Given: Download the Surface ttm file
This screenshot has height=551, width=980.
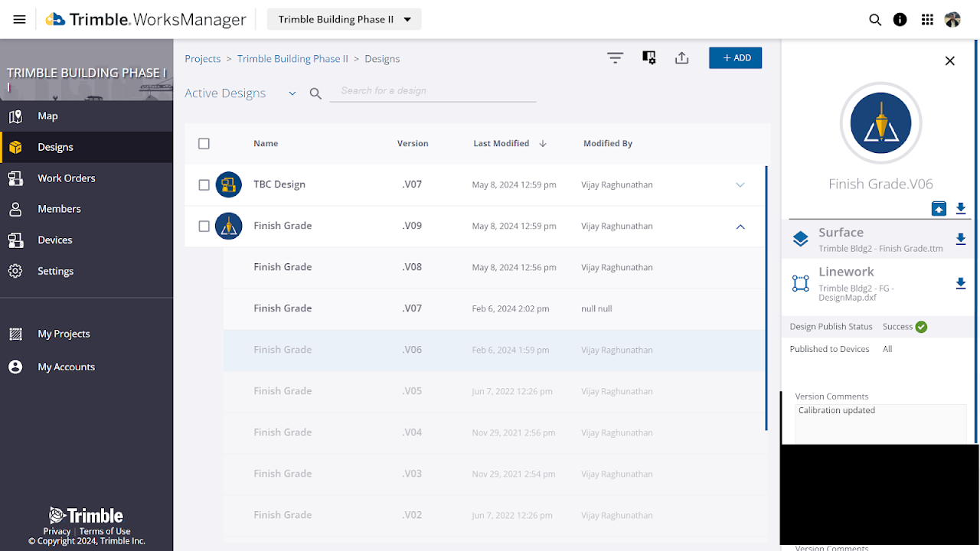Looking at the screenshot, I should [960, 240].
